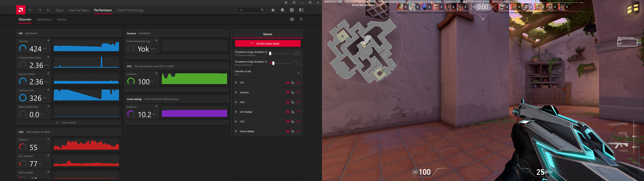Image resolution: width=644 pixels, height=181 pixels.
Task: Open the bug report icon in title bar
Action: [x=286, y=2]
